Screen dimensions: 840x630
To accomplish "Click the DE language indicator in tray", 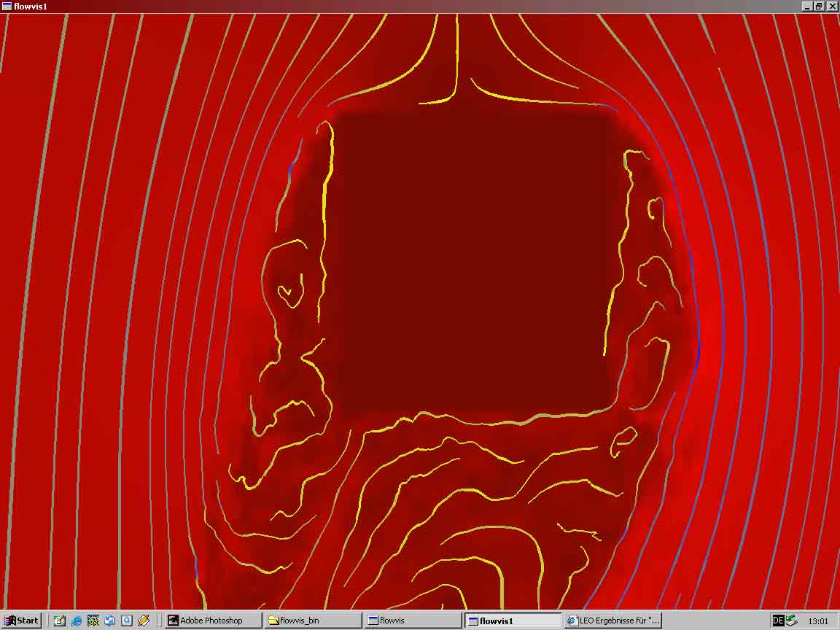I will coord(778,621).
